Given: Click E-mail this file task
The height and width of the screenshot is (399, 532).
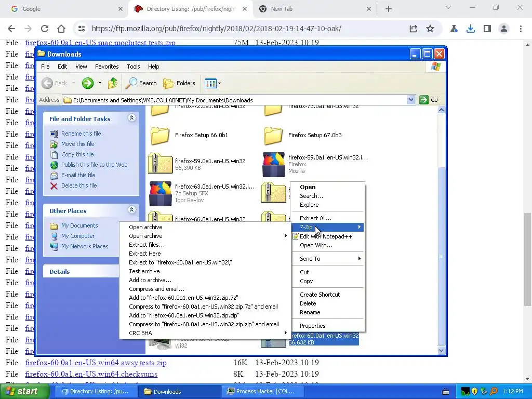Looking at the screenshot, I should click(78, 175).
